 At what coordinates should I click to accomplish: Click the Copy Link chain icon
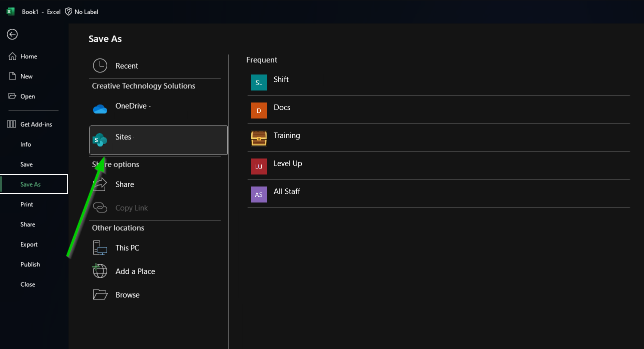pos(100,207)
